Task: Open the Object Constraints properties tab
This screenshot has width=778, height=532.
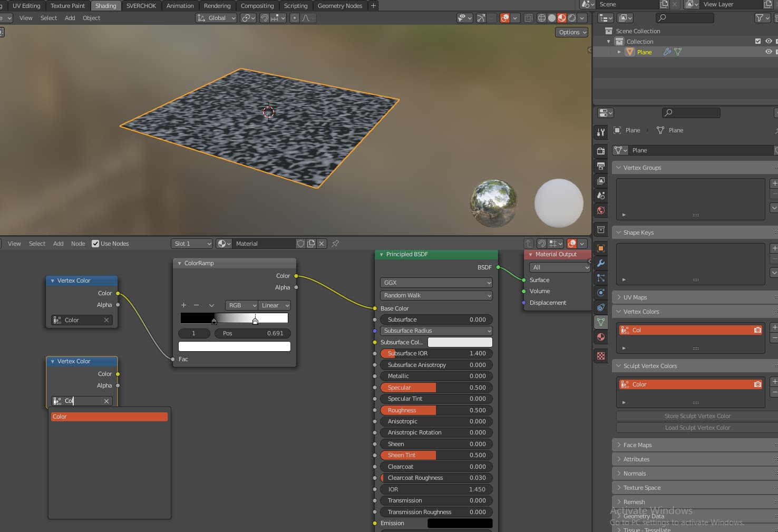Action: pos(600,307)
